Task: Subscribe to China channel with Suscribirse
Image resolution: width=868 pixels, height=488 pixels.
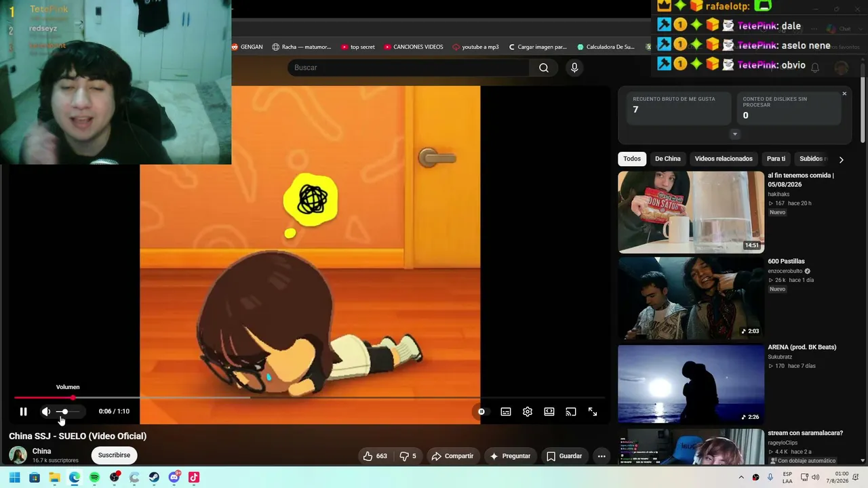Action: coord(114,455)
